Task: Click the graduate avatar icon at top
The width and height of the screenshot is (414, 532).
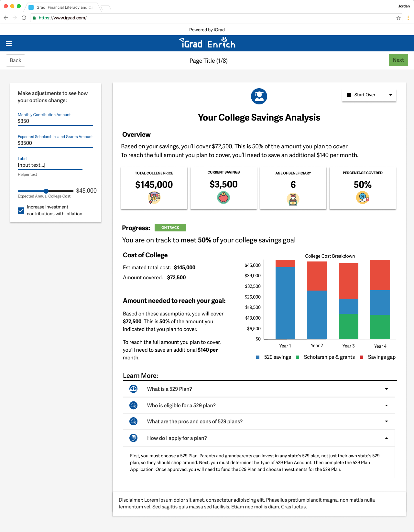Action: pos(259,96)
